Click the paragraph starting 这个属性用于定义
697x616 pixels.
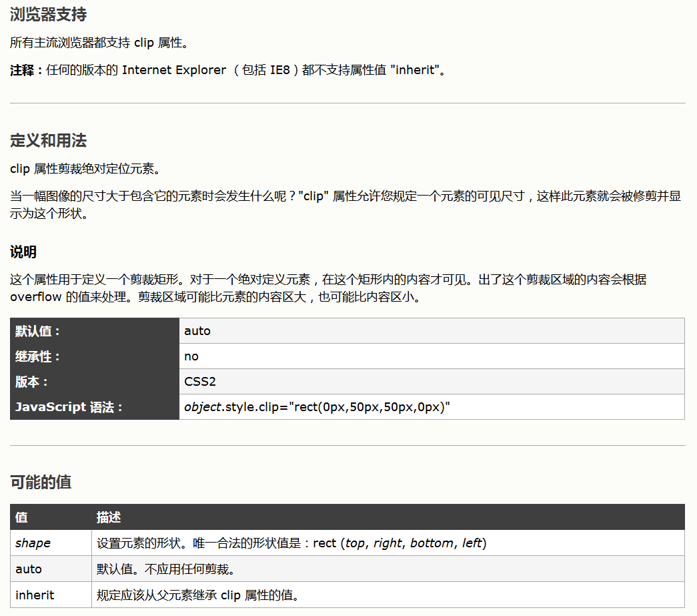click(x=328, y=288)
